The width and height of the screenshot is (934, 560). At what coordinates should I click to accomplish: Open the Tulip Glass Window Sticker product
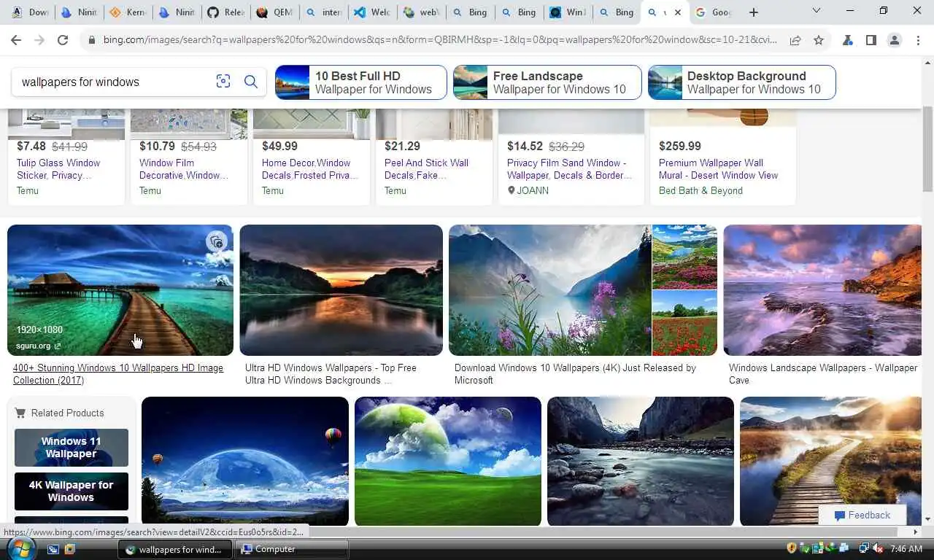pyautogui.click(x=58, y=169)
